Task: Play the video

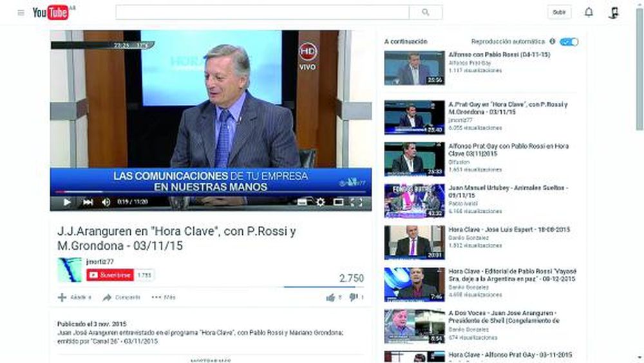Action: click(x=67, y=202)
